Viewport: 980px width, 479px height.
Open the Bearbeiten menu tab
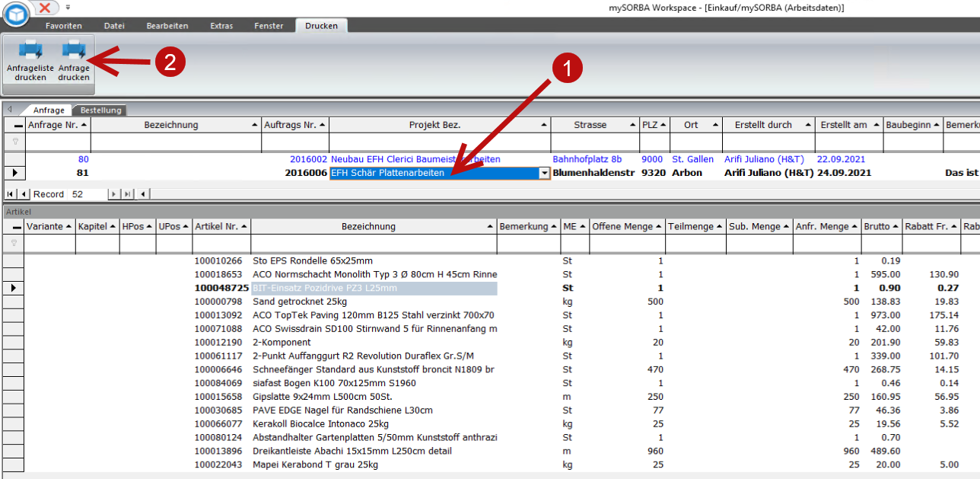pyautogui.click(x=167, y=25)
